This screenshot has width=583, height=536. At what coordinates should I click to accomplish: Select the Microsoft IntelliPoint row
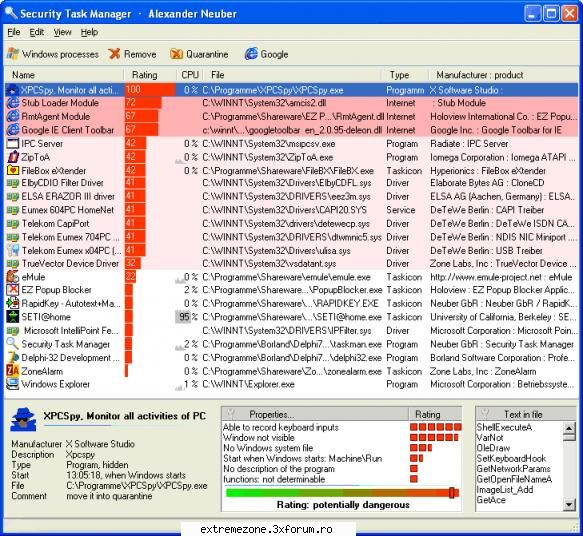[x=292, y=330]
